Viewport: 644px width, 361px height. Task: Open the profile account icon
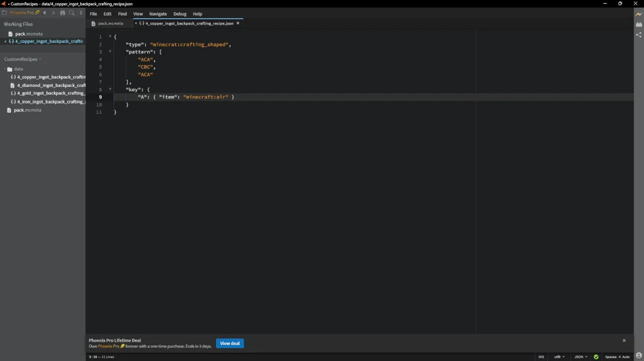point(638,355)
